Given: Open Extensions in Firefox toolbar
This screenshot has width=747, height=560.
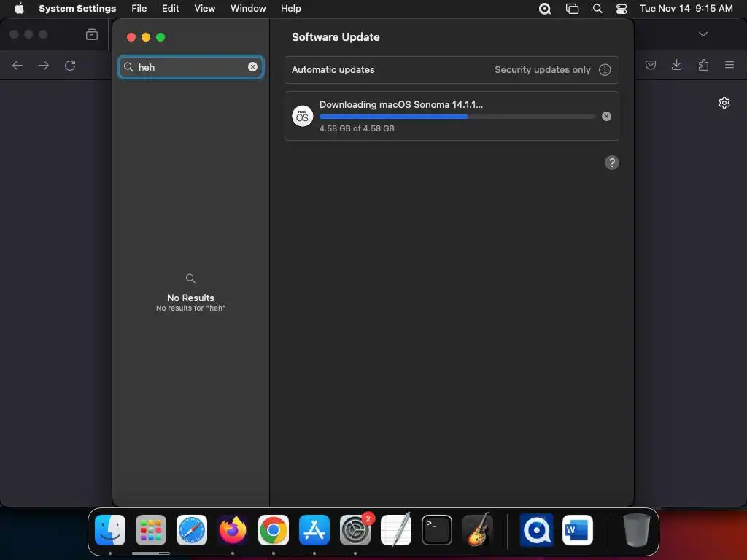Looking at the screenshot, I should point(703,65).
